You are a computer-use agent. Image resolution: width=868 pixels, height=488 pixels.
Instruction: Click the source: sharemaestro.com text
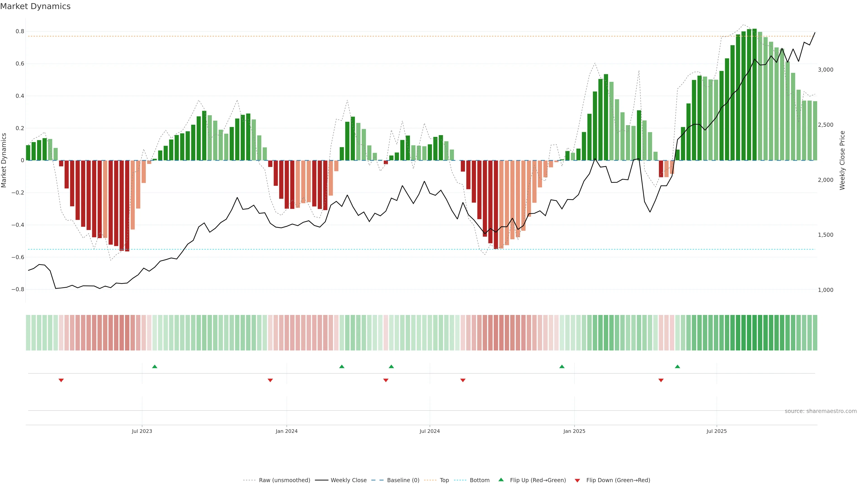click(x=821, y=411)
